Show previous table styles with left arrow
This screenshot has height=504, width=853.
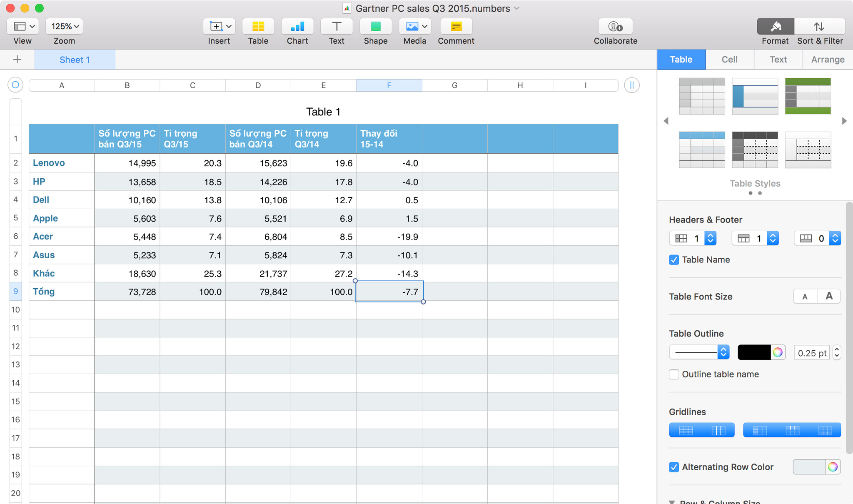point(666,121)
